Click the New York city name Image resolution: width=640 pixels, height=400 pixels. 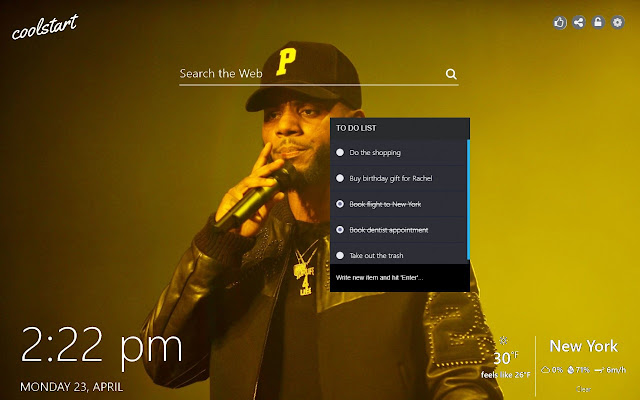(x=583, y=346)
